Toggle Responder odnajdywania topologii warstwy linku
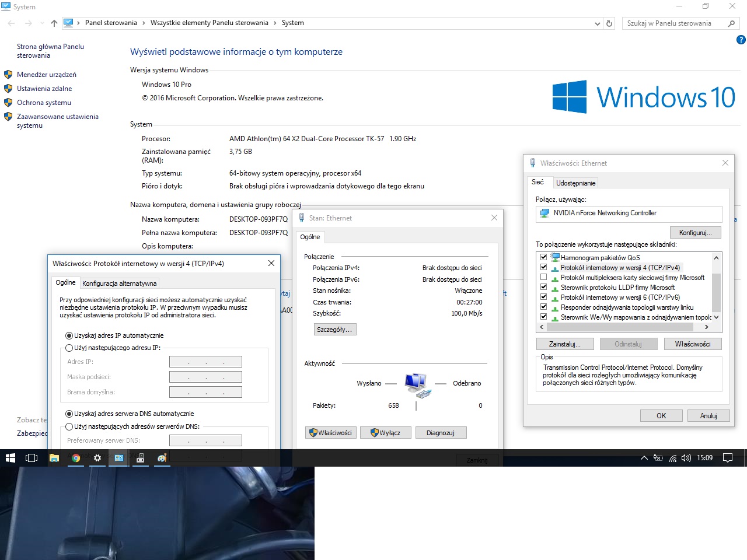 [544, 307]
